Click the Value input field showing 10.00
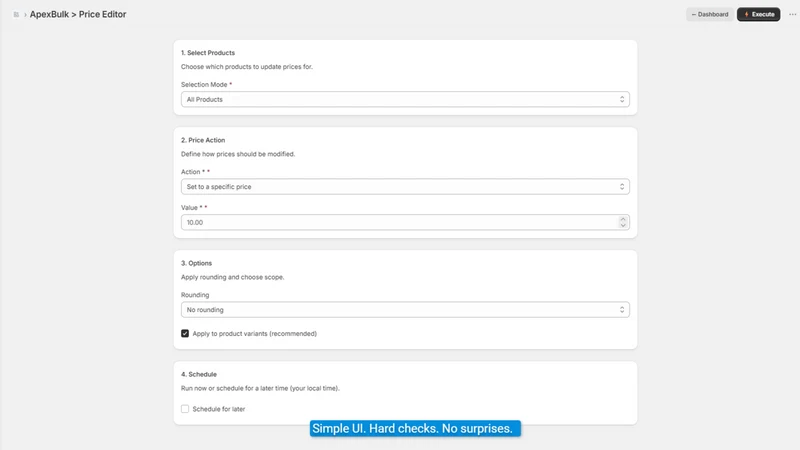Viewport: 800px width, 450px height. pos(405,222)
